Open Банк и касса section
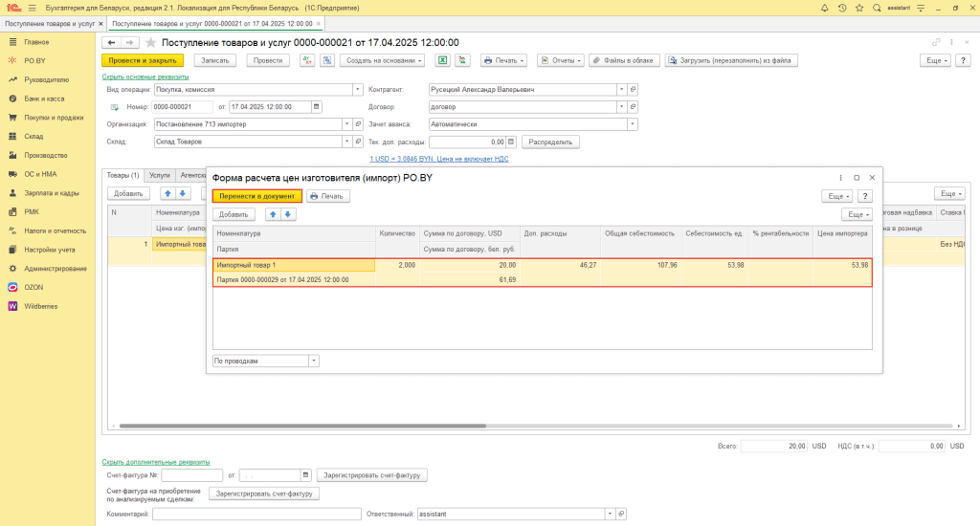Screen dimensions: 980x526 click(44, 99)
